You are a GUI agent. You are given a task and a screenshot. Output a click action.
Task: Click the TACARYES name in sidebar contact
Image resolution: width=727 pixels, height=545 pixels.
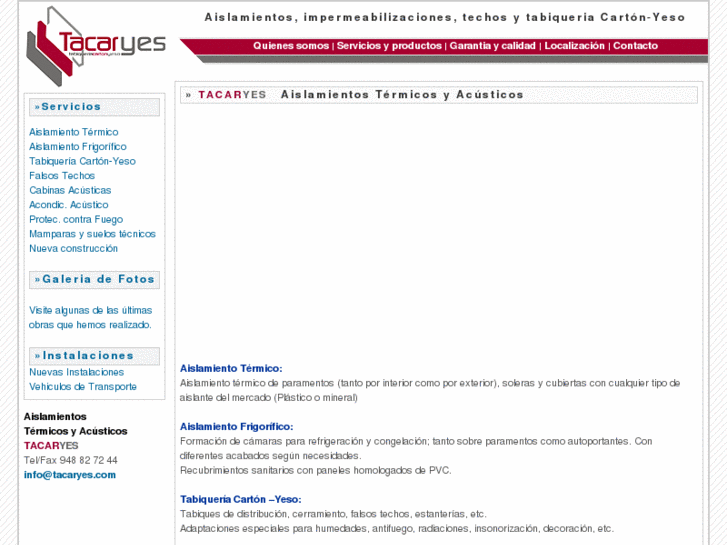click(x=51, y=446)
